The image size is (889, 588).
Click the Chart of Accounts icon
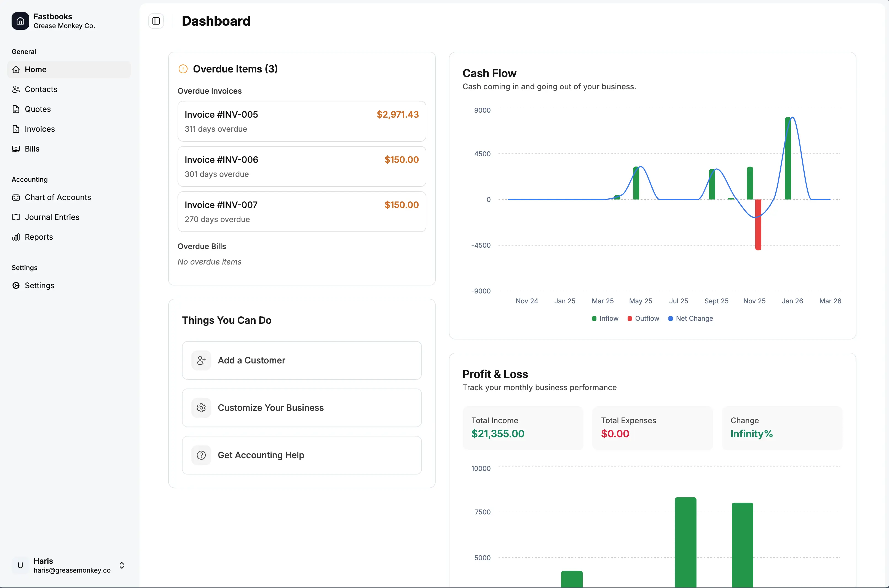pyautogui.click(x=16, y=197)
